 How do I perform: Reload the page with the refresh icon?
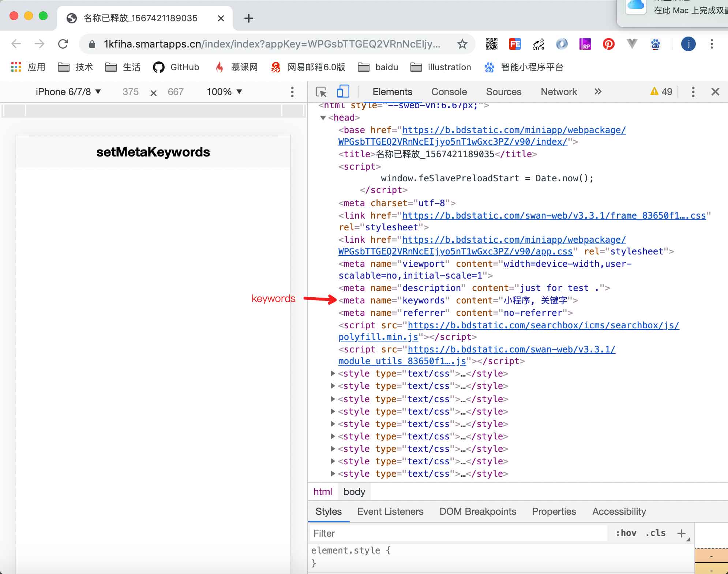click(63, 44)
